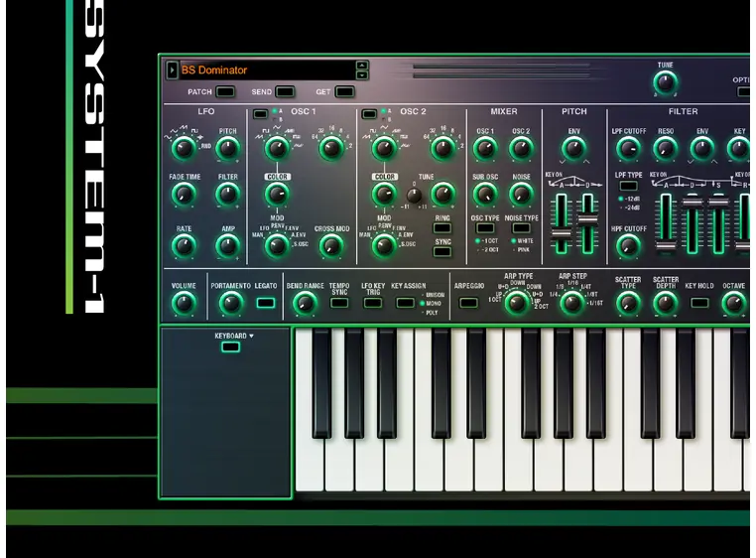Click the Scatter Type knob
The image size is (756, 558).
click(x=628, y=304)
